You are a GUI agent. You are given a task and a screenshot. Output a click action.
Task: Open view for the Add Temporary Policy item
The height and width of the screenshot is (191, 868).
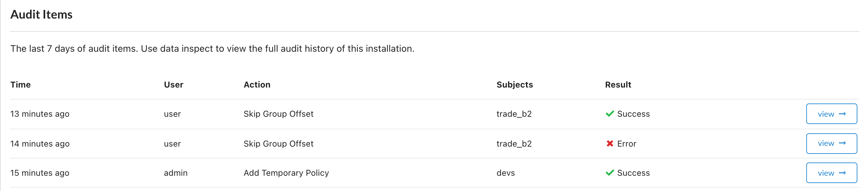coord(831,173)
